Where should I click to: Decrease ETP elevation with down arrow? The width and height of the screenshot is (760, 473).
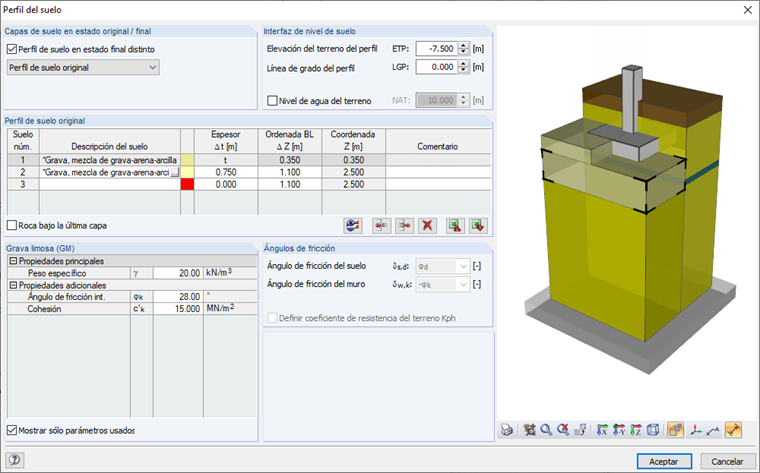click(464, 52)
